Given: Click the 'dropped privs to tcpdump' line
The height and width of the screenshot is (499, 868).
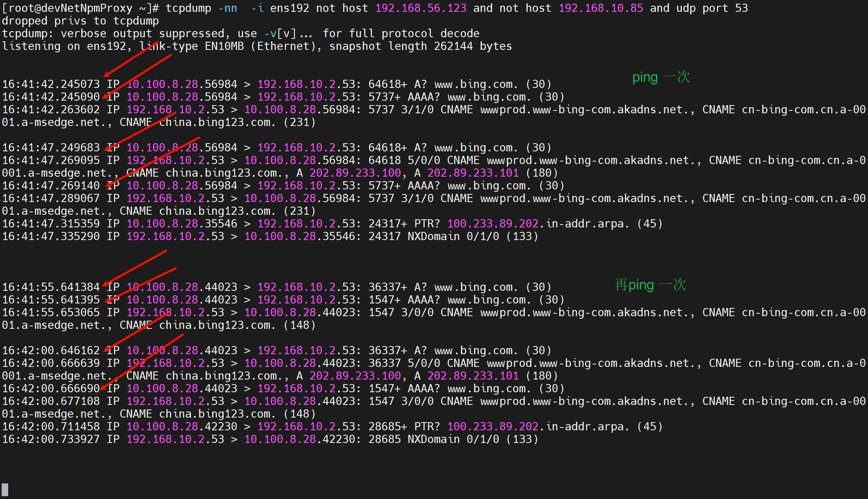Looking at the screenshot, I should [x=80, y=21].
